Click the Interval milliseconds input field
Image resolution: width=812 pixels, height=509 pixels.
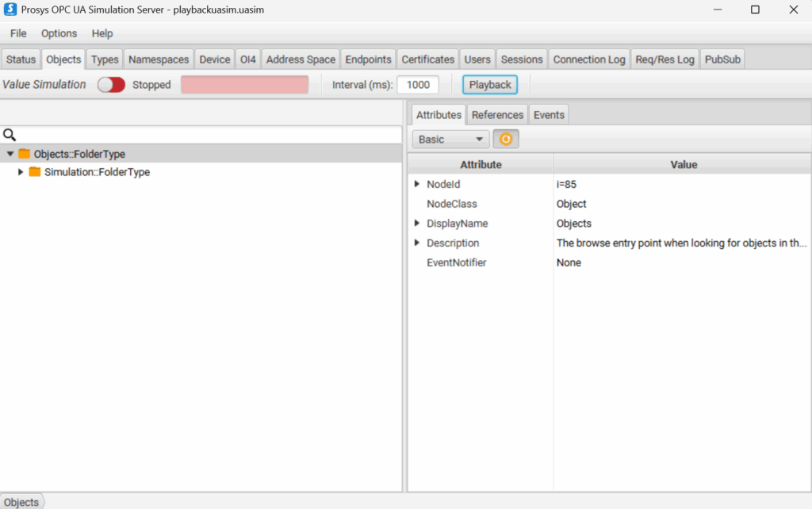418,85
